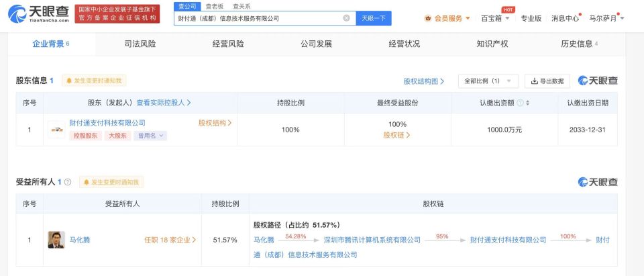Click 查看实际控股人 link
This screenshot has height=276, width=644.
(164, 103)
